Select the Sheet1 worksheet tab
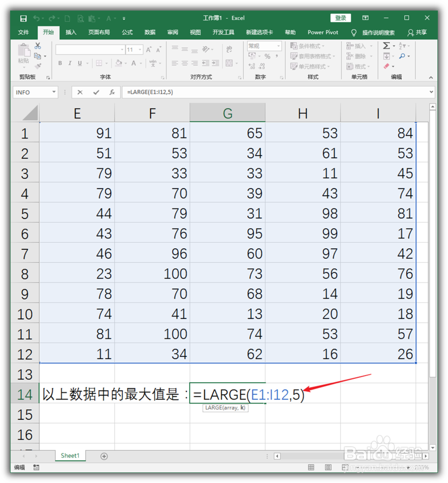The height and width of the screenshot is (483, 448). point(70,456)
